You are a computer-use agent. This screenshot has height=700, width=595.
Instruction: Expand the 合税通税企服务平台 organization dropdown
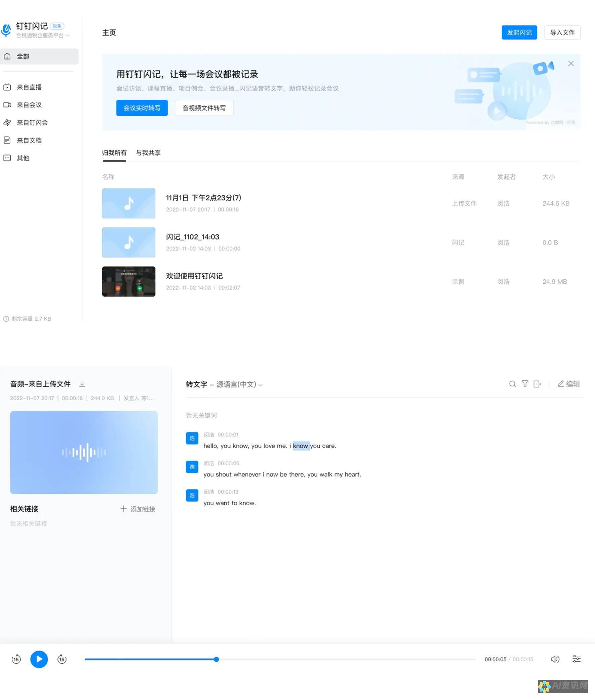pos(43,35)
